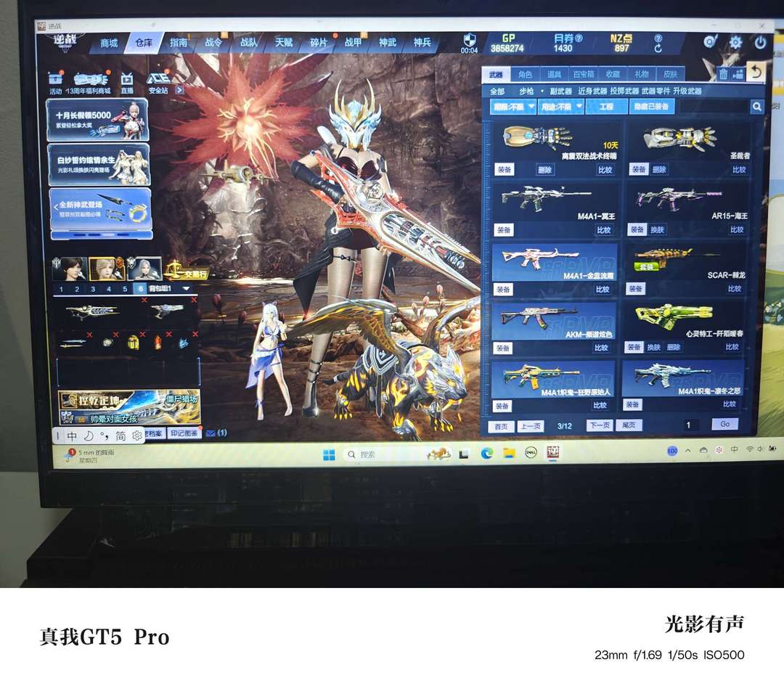The image size is (784, 686).
Task: Delete the 圣裁者 weapon
Action: [x=659, y=169]
